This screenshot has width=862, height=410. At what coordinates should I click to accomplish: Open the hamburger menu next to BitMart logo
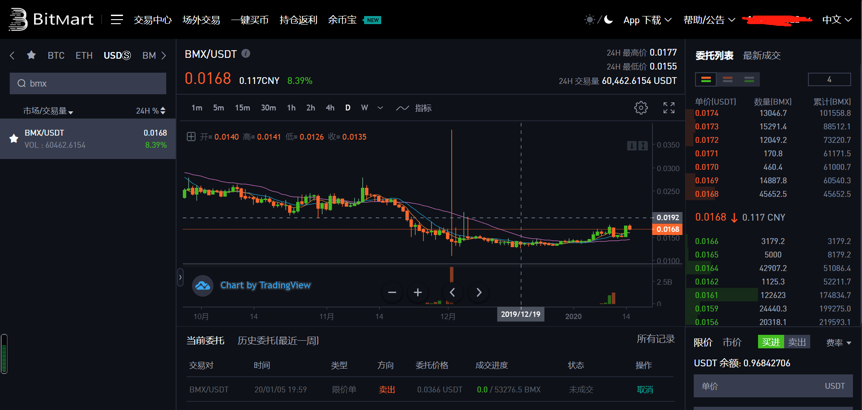(117, 19)
